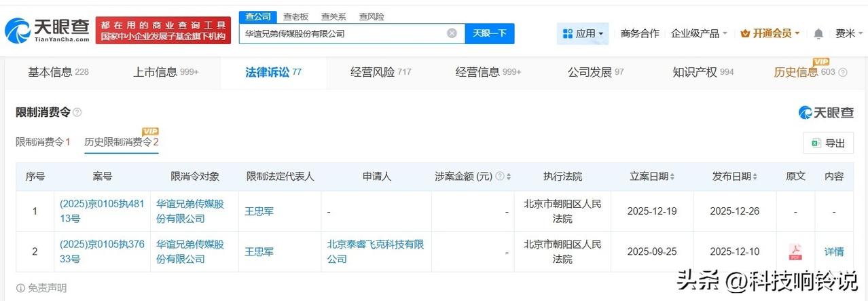Open the 经营信息 999+ tab
This screenshot has width=868, height=301.
[488, 72]
